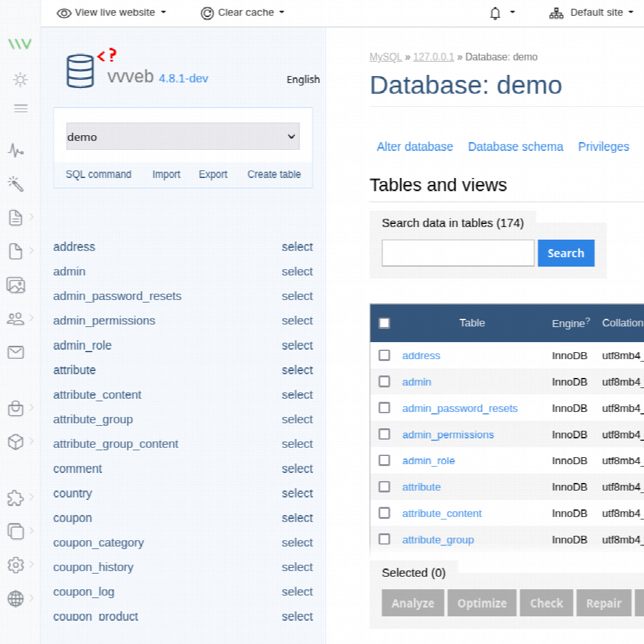
Task: Focus the search data in tables field
Action: tap(458, 253)
